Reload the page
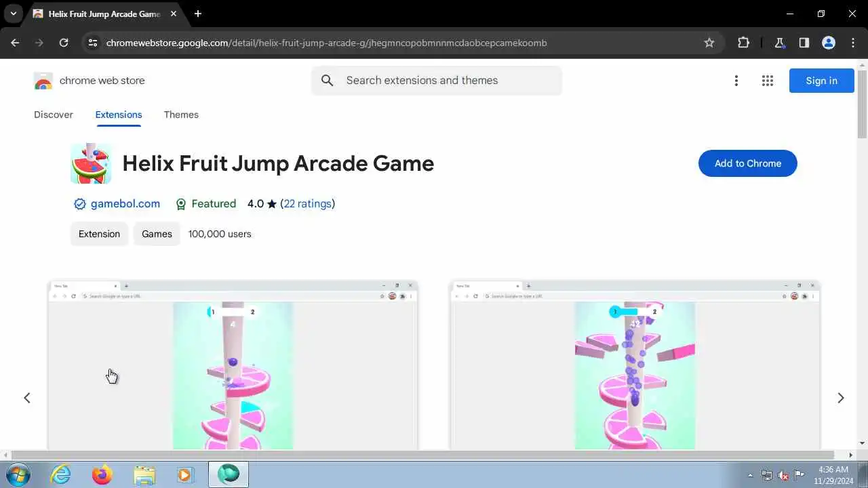Image resolution: width=868 pixels, height=488 pixels. pyautogui.click(x=64, y=43)
